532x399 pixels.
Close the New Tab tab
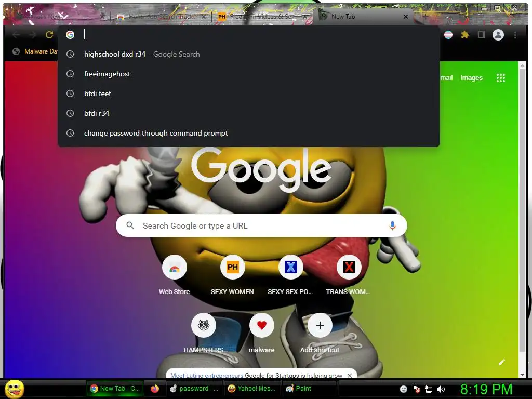click(x=405, y=17)
